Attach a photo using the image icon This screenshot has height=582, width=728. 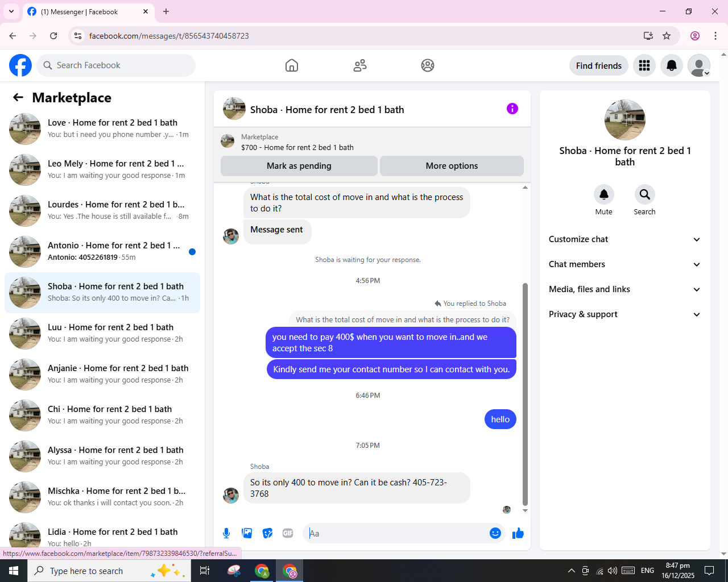tap(247, 533)
